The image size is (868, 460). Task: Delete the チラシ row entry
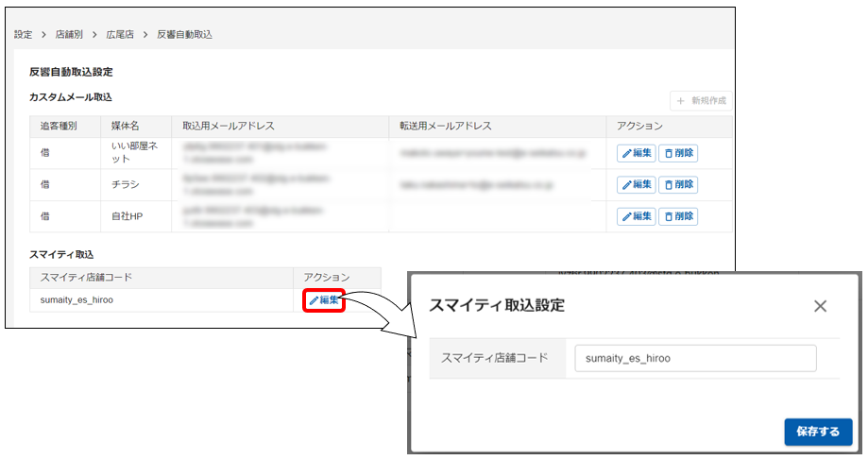678,184
